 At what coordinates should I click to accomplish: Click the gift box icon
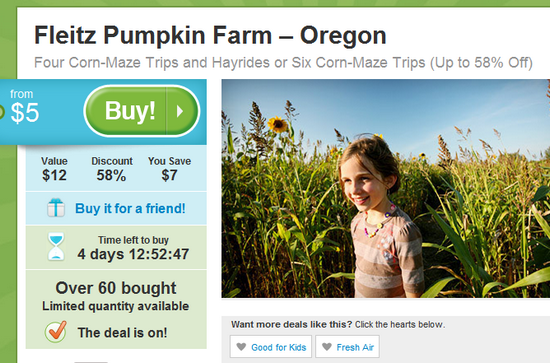coord(56,208)
